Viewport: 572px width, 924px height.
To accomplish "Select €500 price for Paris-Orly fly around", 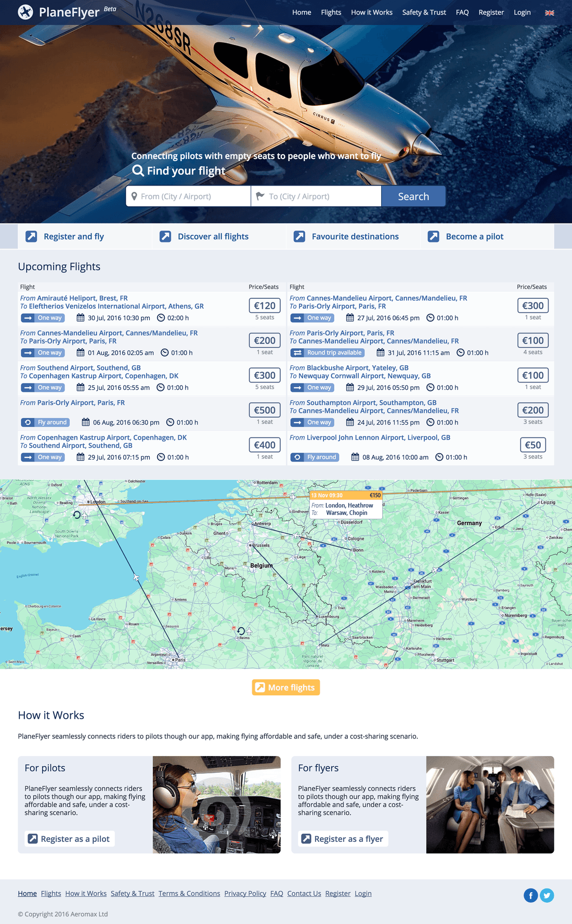I will coord(265,410).
